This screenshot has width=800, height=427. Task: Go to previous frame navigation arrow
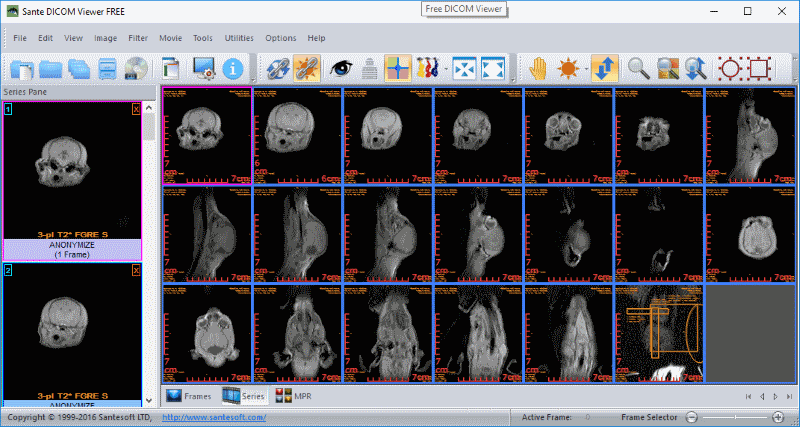click(762, 396)
